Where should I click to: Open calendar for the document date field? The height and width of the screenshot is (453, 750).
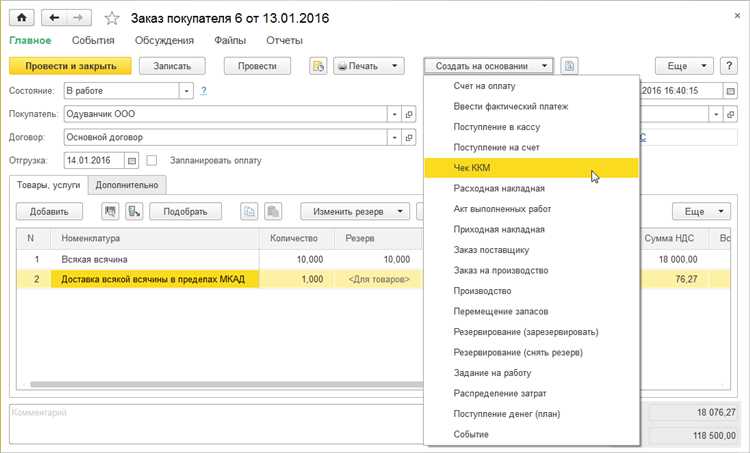pyautogui.click(x=730, y=91)
